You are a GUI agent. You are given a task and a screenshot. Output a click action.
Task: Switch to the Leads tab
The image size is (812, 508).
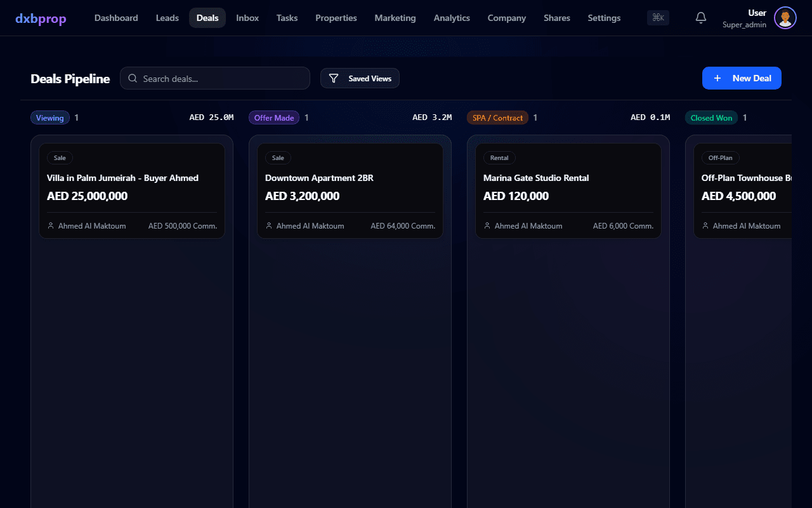pos(167,18)
